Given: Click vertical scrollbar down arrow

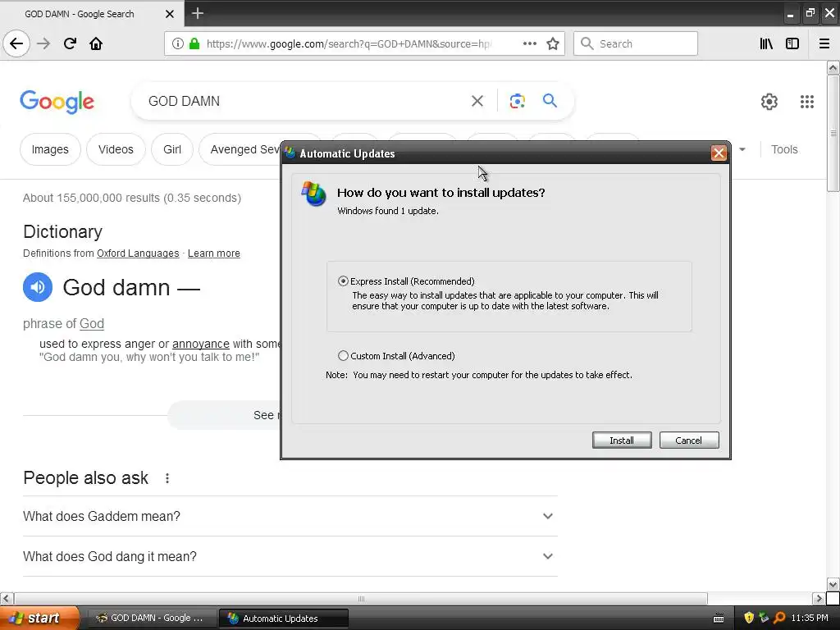Looking at the screenshot, I should 833,584.
